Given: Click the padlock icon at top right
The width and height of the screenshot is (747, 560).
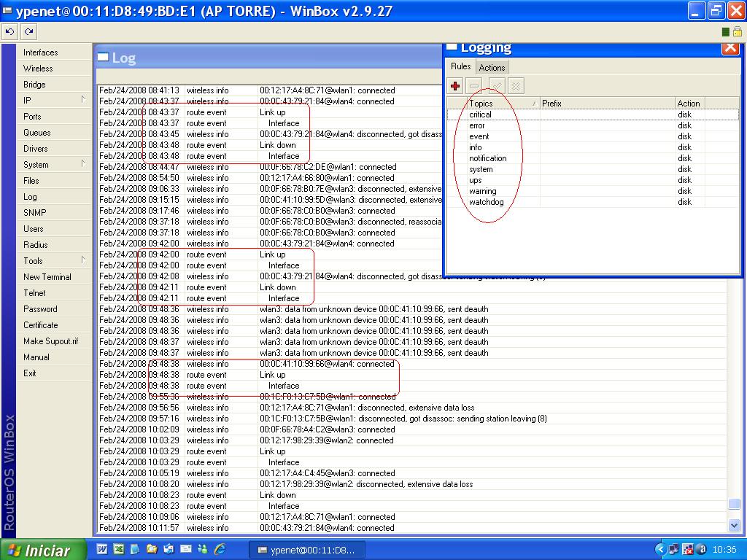Looking at the screenshot, I should click(737, 32).
